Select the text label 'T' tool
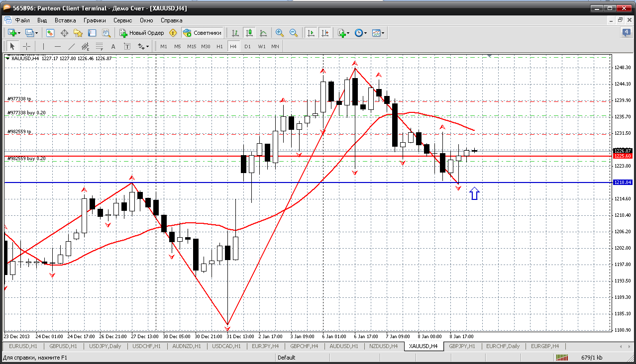This screenshot has height=364, width=636. [127, 46]
